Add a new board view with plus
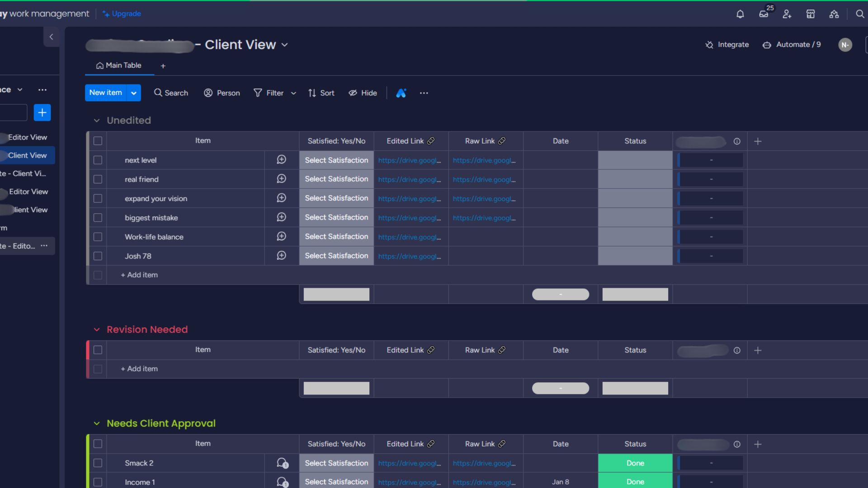Image resolution: width=868 pixels, height=488 pixels. [163, 66]
